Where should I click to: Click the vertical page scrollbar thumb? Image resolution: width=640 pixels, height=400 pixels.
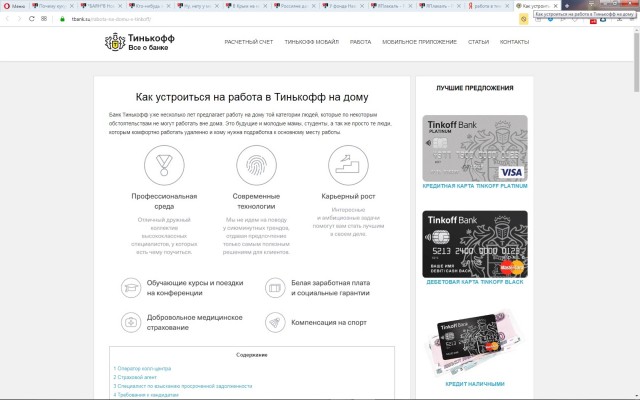pos(636,61)
